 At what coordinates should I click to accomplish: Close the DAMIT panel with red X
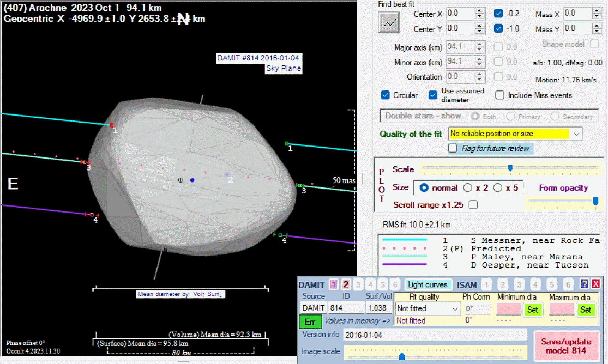[x=595, y=284]
